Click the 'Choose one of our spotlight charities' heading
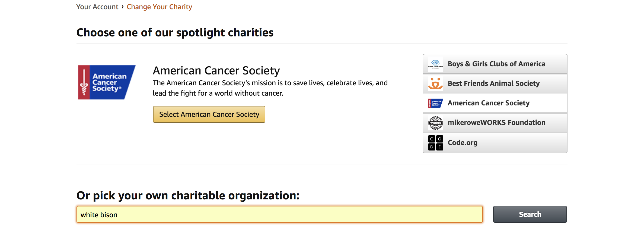The image size is (644, 251). 175,33
